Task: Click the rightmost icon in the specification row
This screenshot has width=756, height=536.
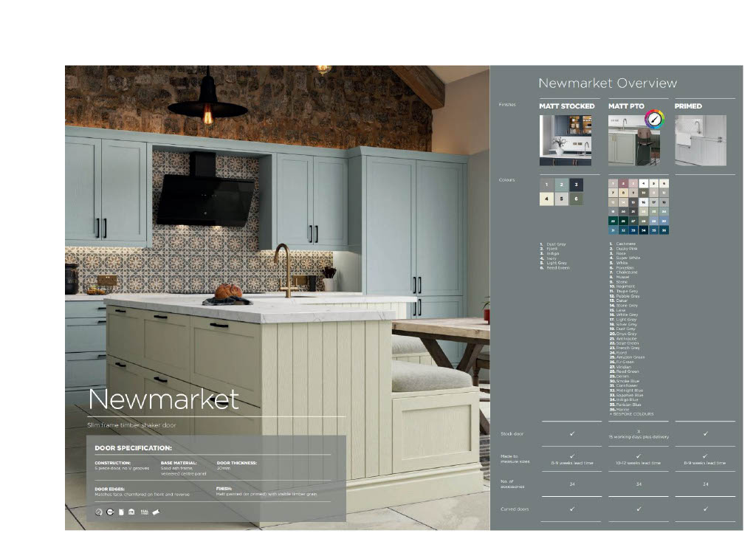Action: click(x=156, y=512)
